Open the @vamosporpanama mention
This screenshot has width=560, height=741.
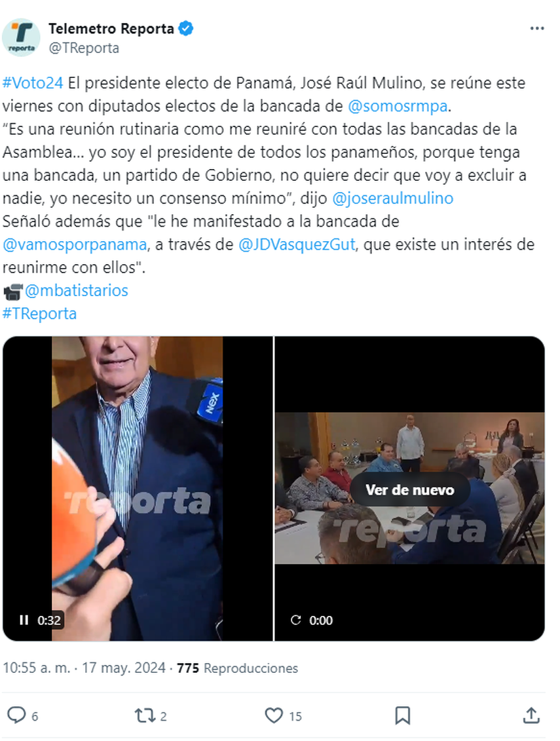pos(75,244)
